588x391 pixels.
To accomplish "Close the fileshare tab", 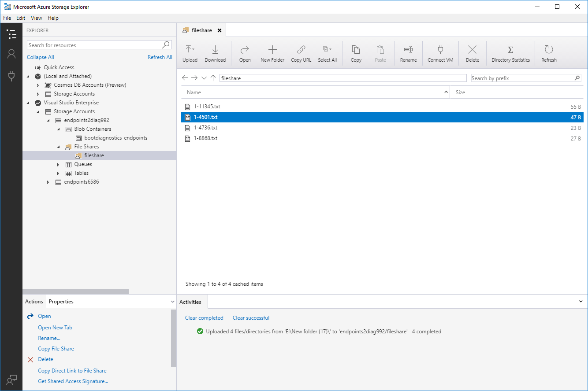I will coord(220,30).
